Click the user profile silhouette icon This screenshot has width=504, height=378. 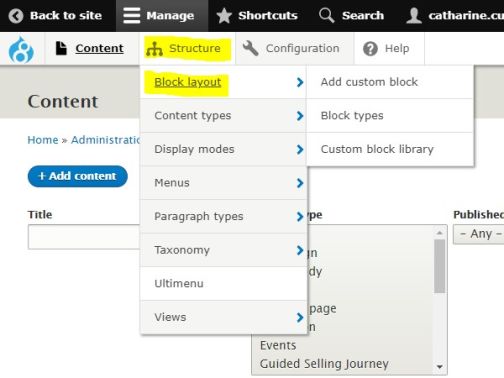point(414,16)
